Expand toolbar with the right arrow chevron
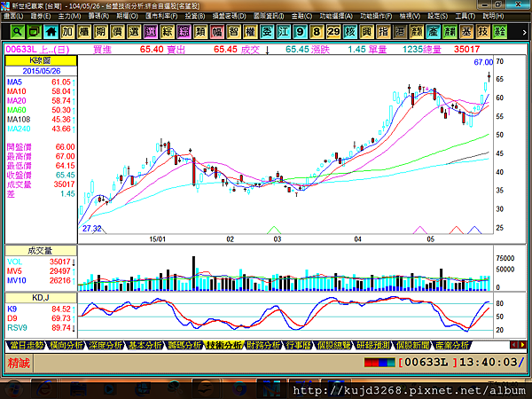 click(x=524, y=32)
